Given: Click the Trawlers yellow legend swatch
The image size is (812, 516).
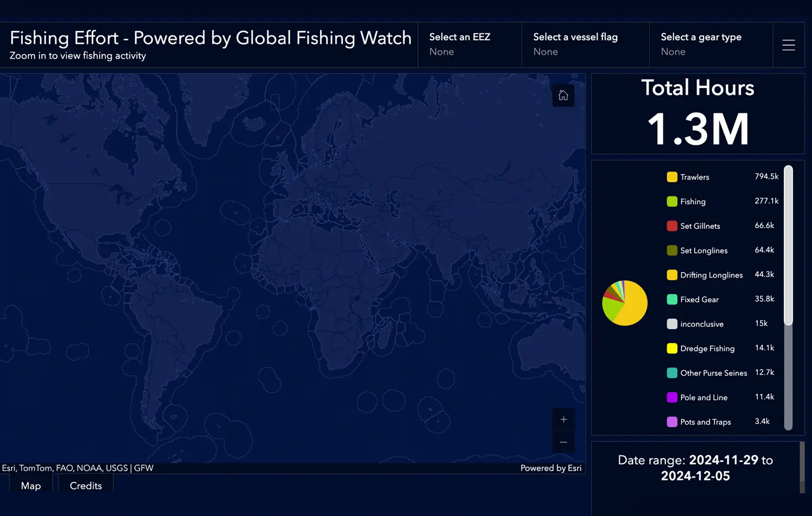Looking at the screenshot, I should 672,177.
